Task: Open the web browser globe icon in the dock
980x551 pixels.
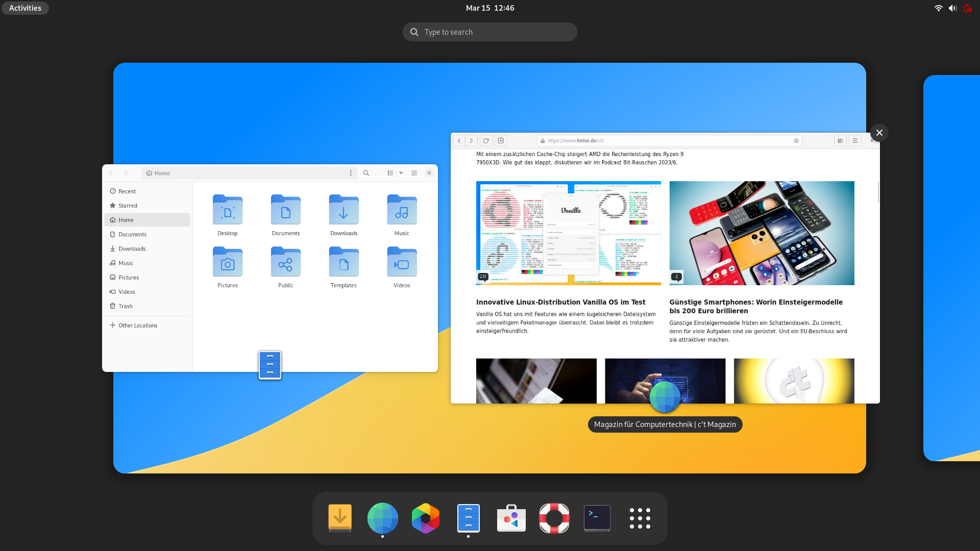Action: pyautogui.click(x=382, y=518)
